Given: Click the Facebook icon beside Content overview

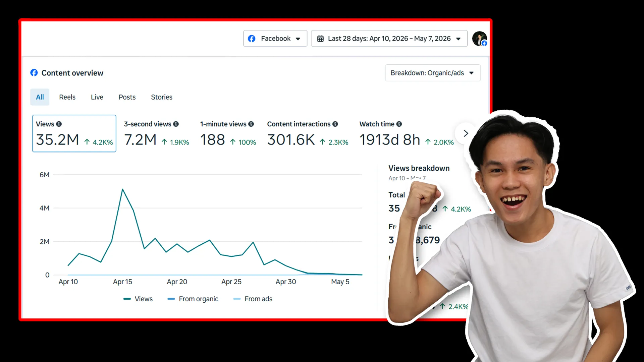Looking at the screenshot, I should point(34,73).
